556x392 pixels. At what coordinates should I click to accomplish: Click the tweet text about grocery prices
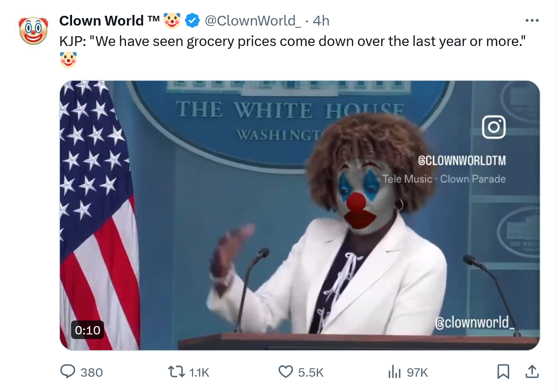[292, 41]
